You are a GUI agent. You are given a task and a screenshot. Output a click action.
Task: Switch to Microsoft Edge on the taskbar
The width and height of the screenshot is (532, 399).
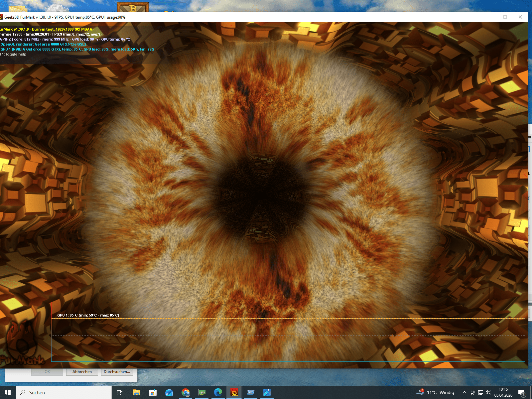(218, 392)
